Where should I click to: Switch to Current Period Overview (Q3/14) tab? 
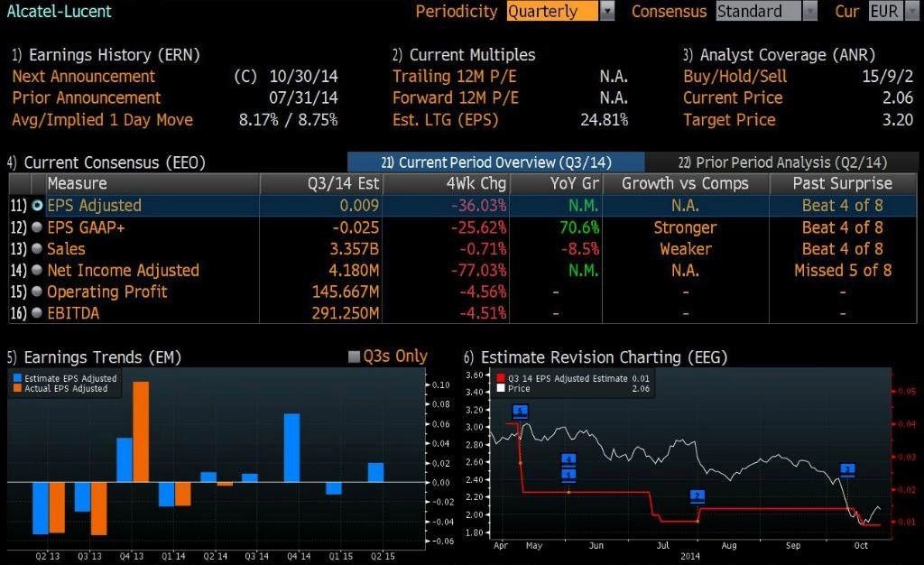496,162
